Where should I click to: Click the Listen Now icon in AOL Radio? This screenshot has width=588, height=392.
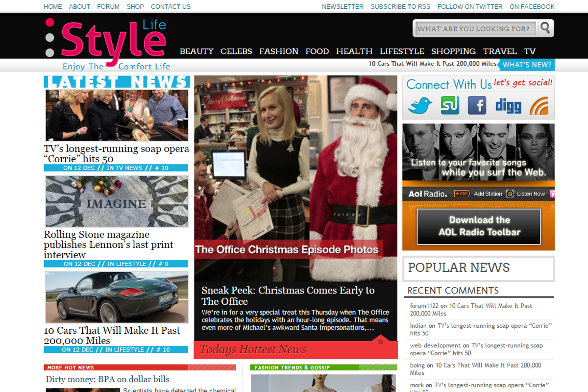[510, 194]
